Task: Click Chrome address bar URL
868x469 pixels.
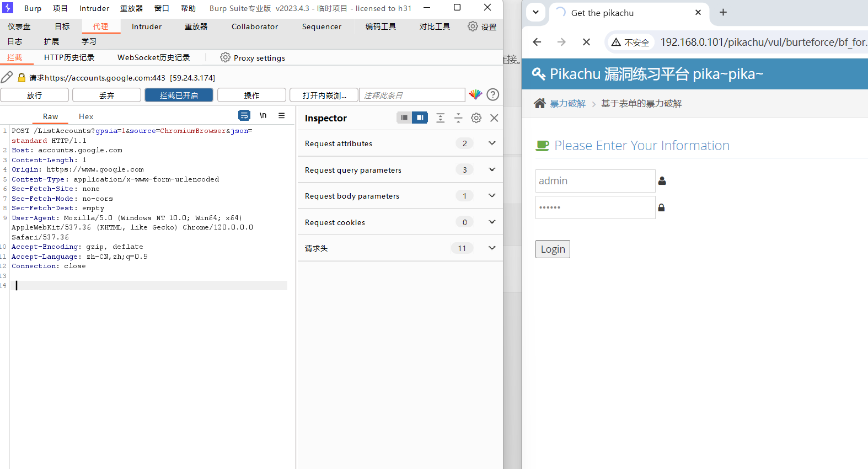Action: coord(764,42)
